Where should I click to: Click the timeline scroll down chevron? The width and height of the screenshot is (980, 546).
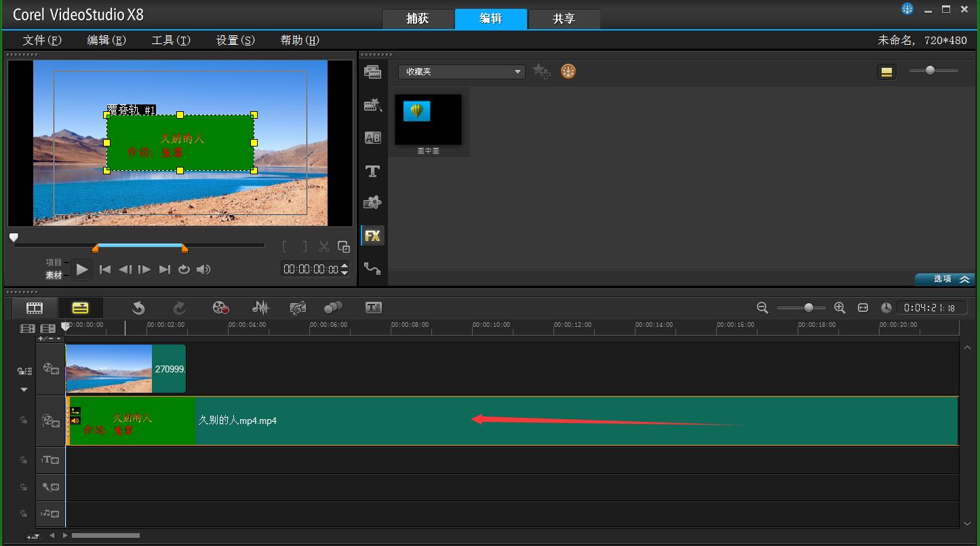(967, 523)
